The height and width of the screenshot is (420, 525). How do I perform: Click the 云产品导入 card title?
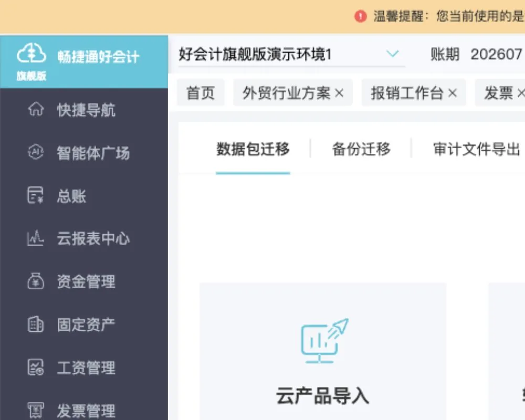pyautogui.click(x=323, y=396)
